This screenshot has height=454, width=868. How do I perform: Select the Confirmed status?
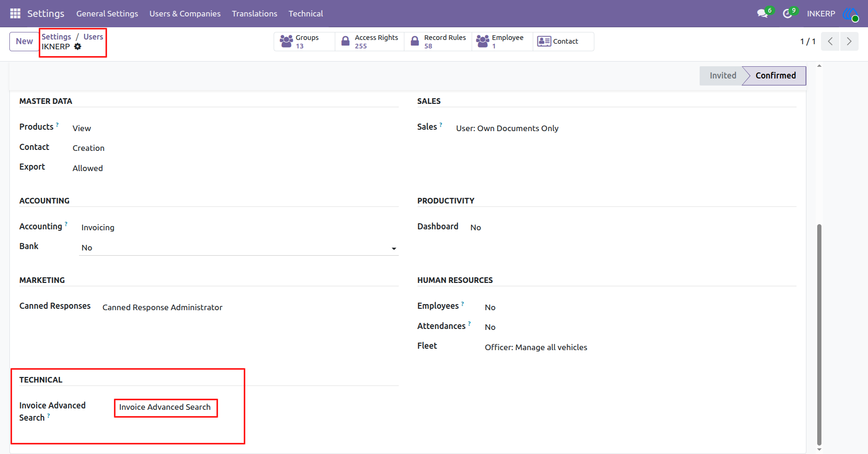[x=775, y=76]
